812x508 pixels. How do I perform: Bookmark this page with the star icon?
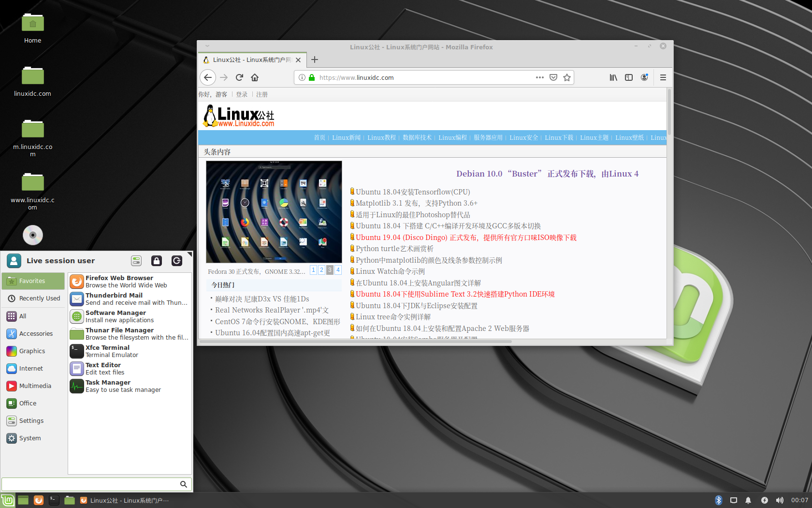pos(566,77)
